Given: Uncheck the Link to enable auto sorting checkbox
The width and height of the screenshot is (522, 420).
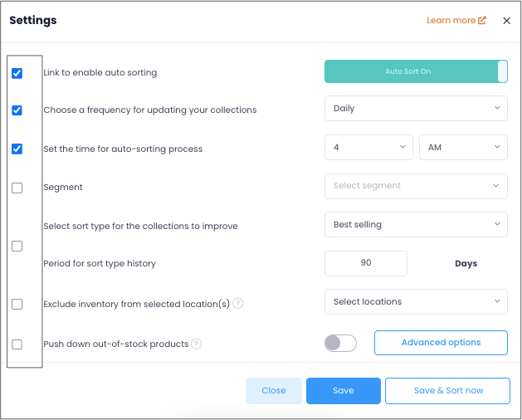Looking at the screenshot, I should coord(17,73).
